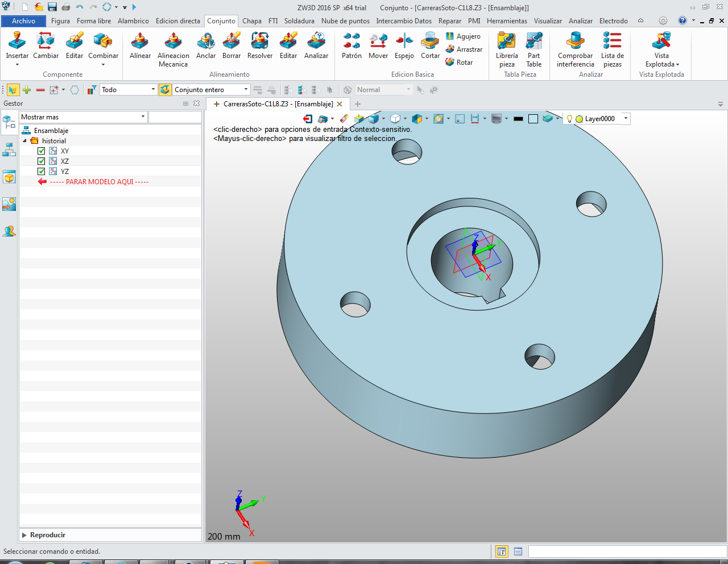This screenshot has width=728, height=564.
Task: Switch to list view in status bar
Action: pyautogui.click(x=518, y=551)
